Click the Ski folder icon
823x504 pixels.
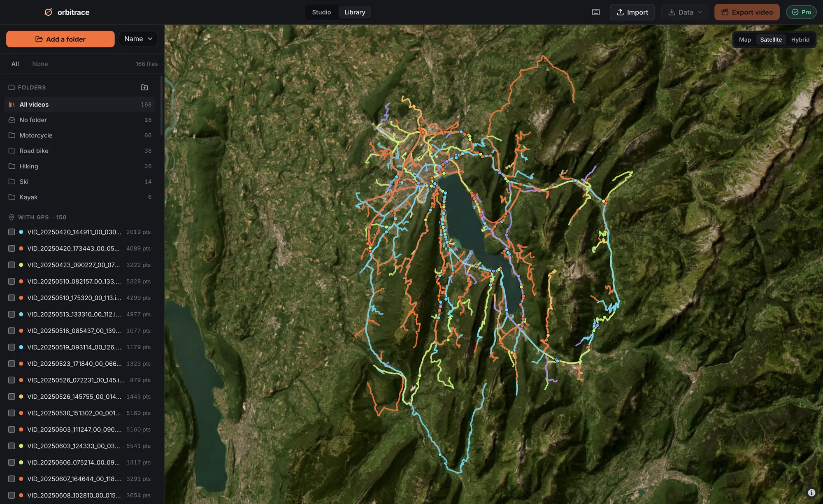(12, 181)
